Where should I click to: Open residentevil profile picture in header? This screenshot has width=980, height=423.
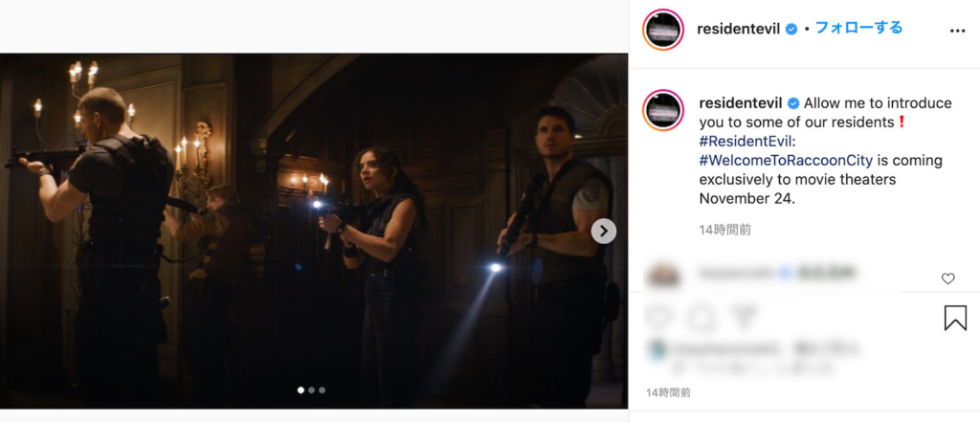[x=663, y=30]
